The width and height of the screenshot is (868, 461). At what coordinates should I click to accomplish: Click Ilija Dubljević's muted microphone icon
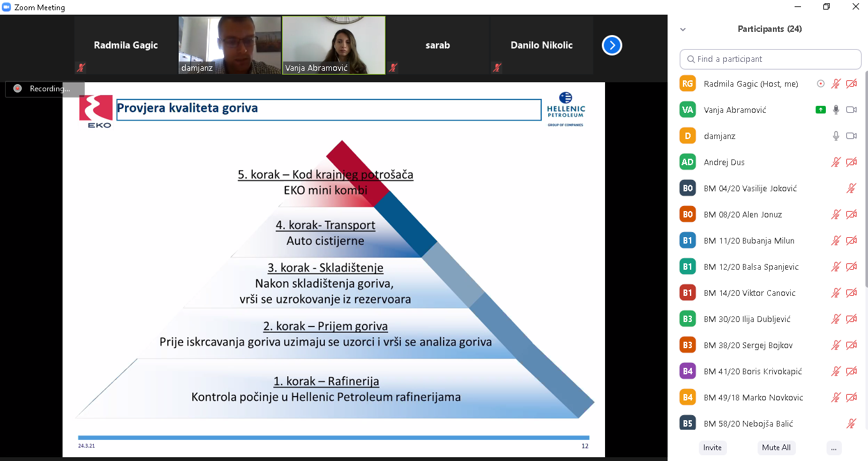pyautogui.click(x=836, y=319)
